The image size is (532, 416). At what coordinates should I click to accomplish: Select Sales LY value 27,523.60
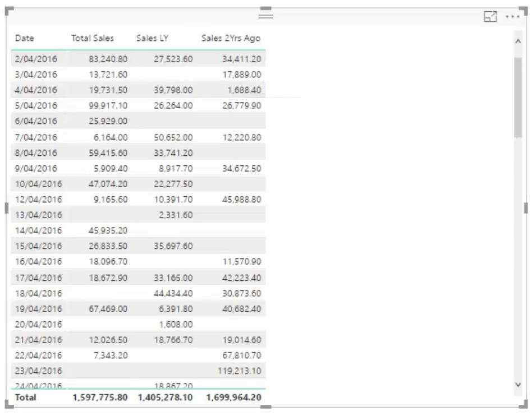coord(173,59)
